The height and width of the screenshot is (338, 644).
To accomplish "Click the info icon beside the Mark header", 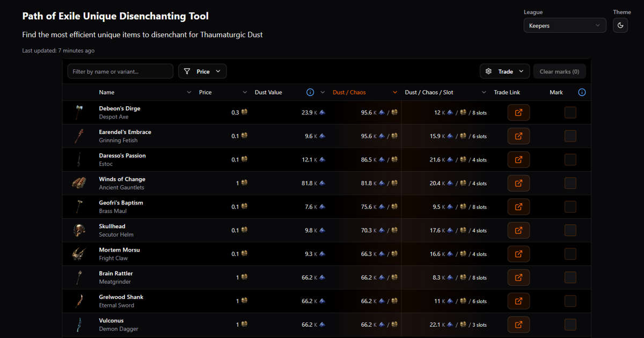I will click(x=582, y=92).
